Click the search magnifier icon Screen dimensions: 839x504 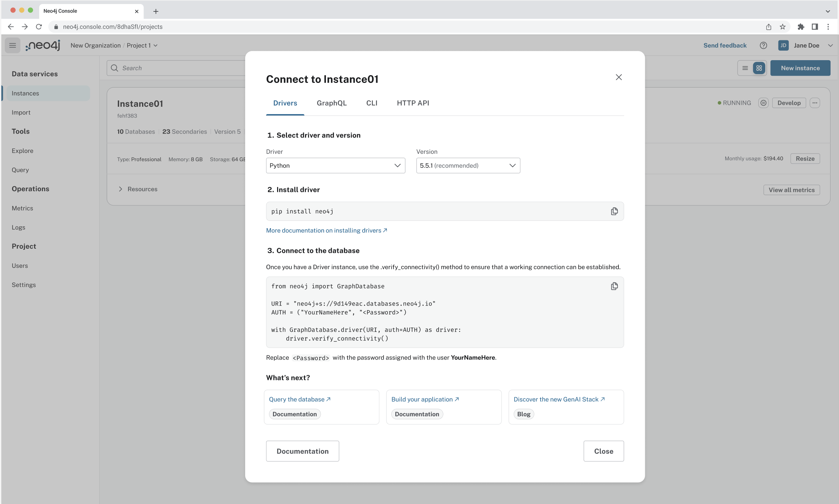(115, 68)
